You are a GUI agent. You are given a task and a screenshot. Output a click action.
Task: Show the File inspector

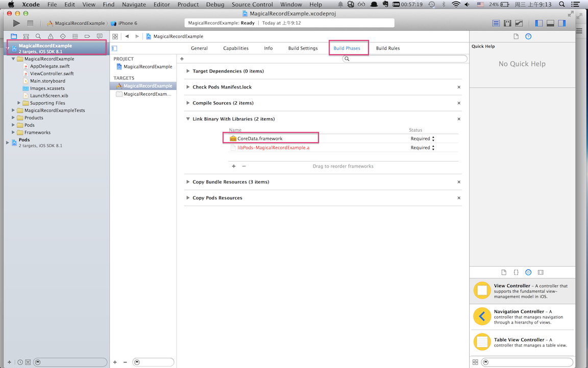tap(516, 36)
